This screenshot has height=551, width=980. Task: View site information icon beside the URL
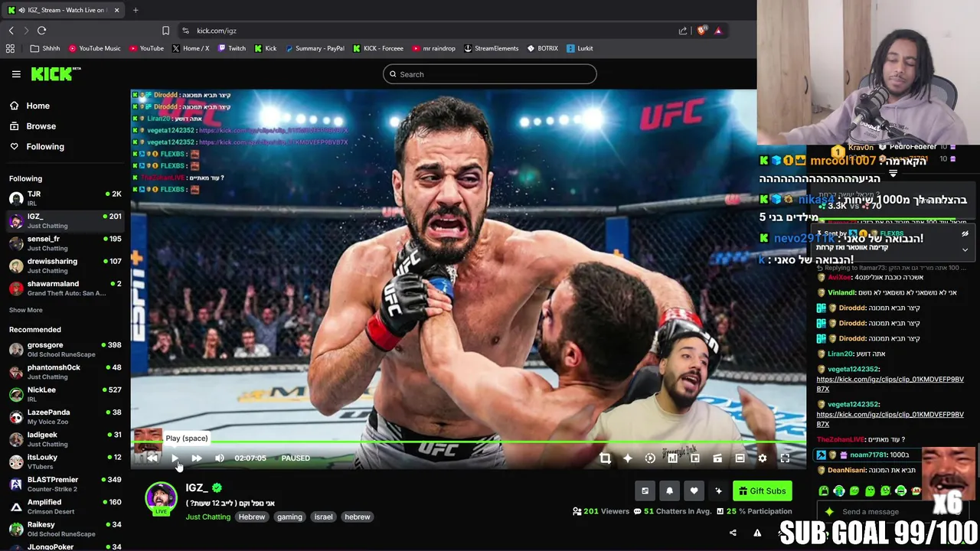click(185, 31)
